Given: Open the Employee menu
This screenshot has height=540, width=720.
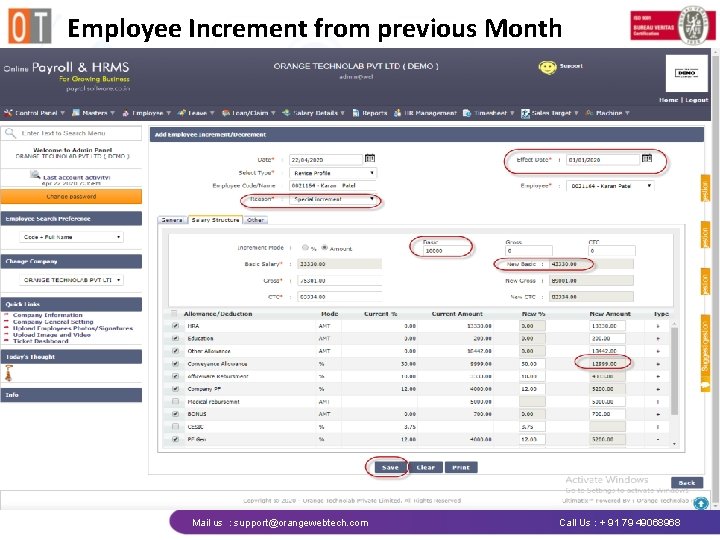Looking at the screenshot, I should pos(146,113).
